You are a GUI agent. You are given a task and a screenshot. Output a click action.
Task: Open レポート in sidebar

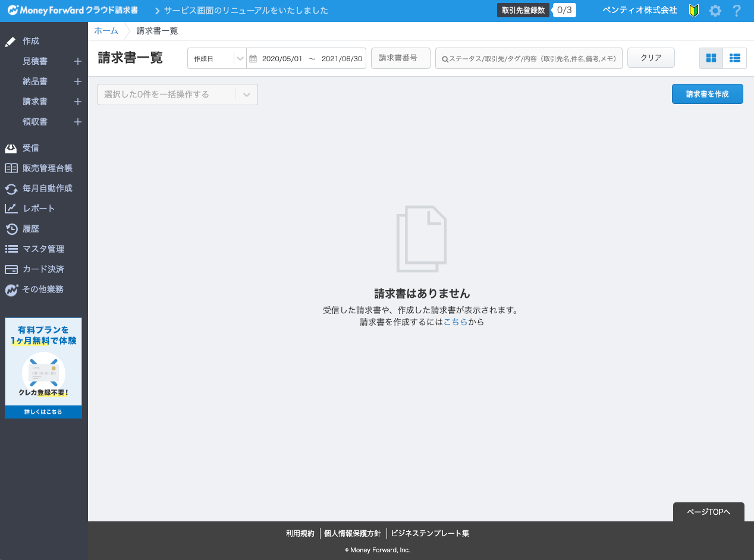coord(39,209)
